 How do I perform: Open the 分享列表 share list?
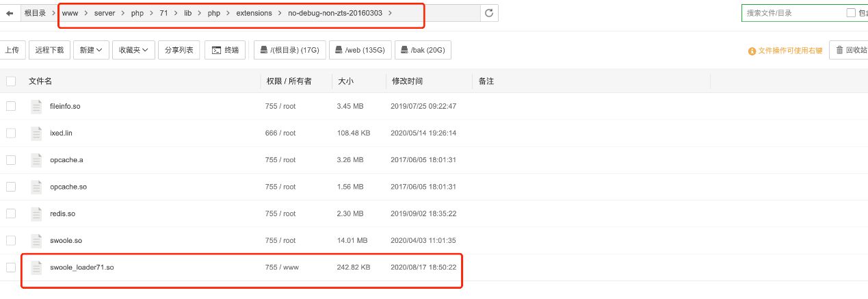click(179, 50)
